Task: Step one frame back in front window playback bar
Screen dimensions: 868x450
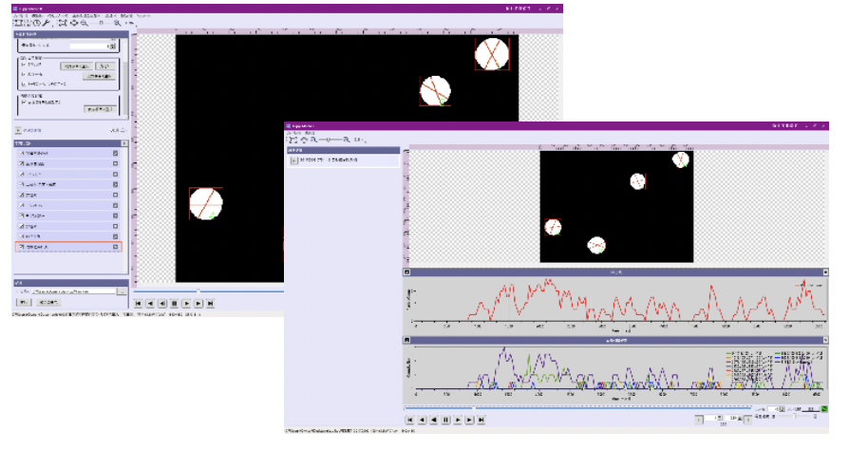Action: click(422, 421)
